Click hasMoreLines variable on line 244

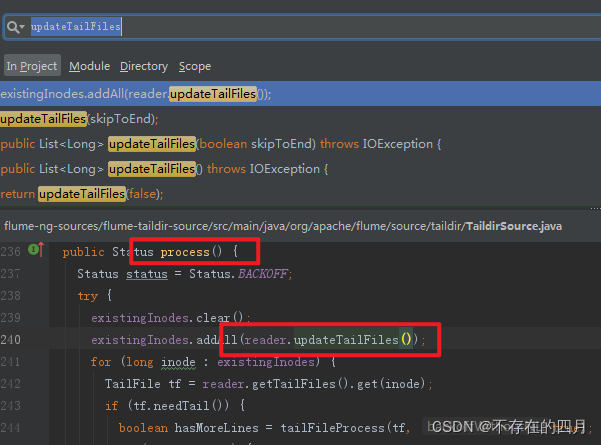217,428
